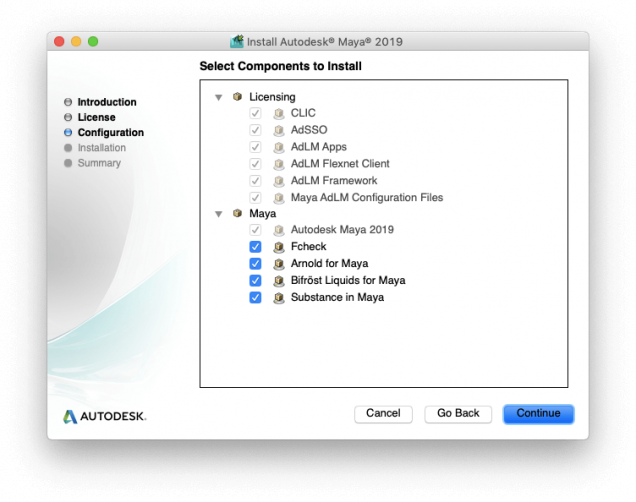Image resolution: width=636 pixels, height=502 pixels.
Task: Click Continue to proceed
Action: 538,414
